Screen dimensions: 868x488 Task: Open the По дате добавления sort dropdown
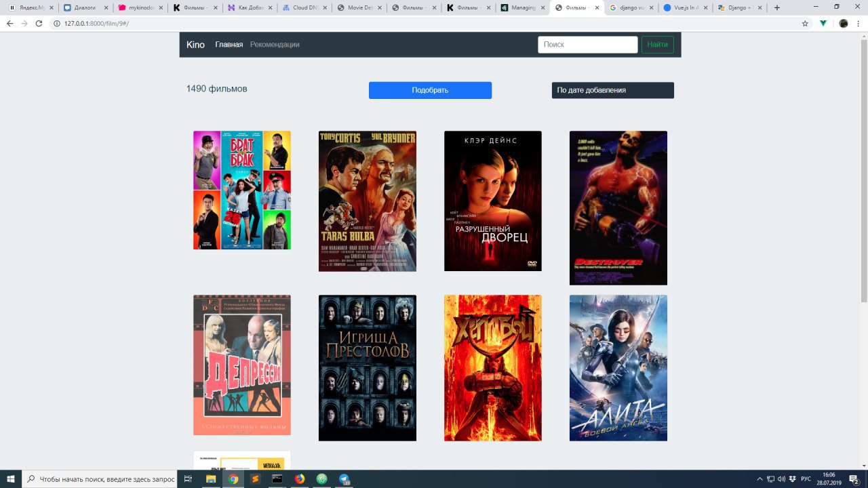pos(613,90)
